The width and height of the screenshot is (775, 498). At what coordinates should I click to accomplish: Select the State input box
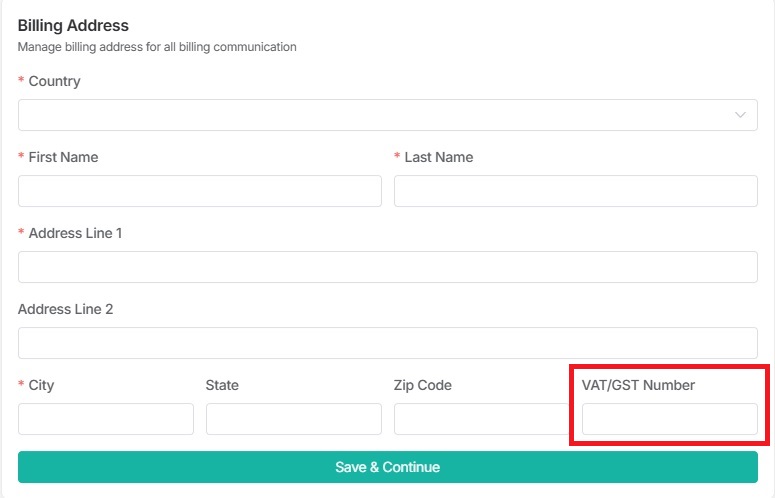293,419
